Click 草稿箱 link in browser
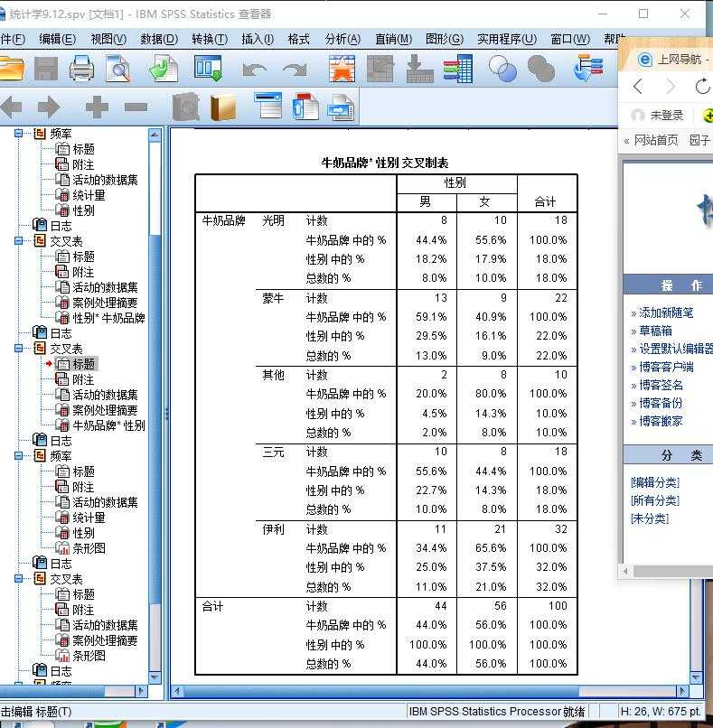713x728 pixels. pyautogui.click(x=655, y=331)
